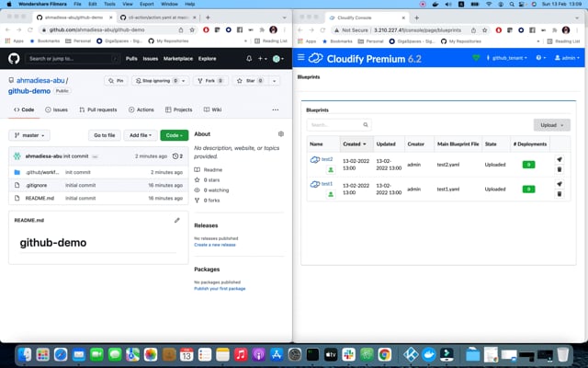Viewport: 588px width, 368px height.
Task: Switch to cli-action/action.yaml browser tab
Action: (x=159, y=17)
